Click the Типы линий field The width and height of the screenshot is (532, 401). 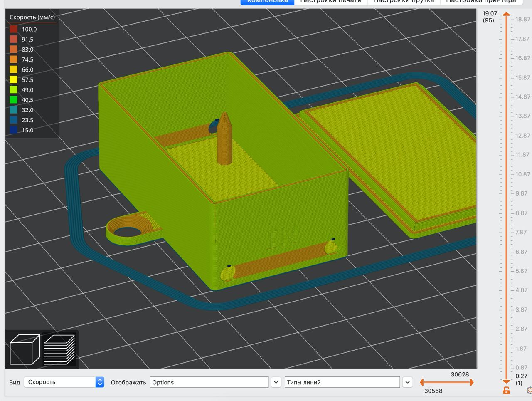[x=342, y=382]
